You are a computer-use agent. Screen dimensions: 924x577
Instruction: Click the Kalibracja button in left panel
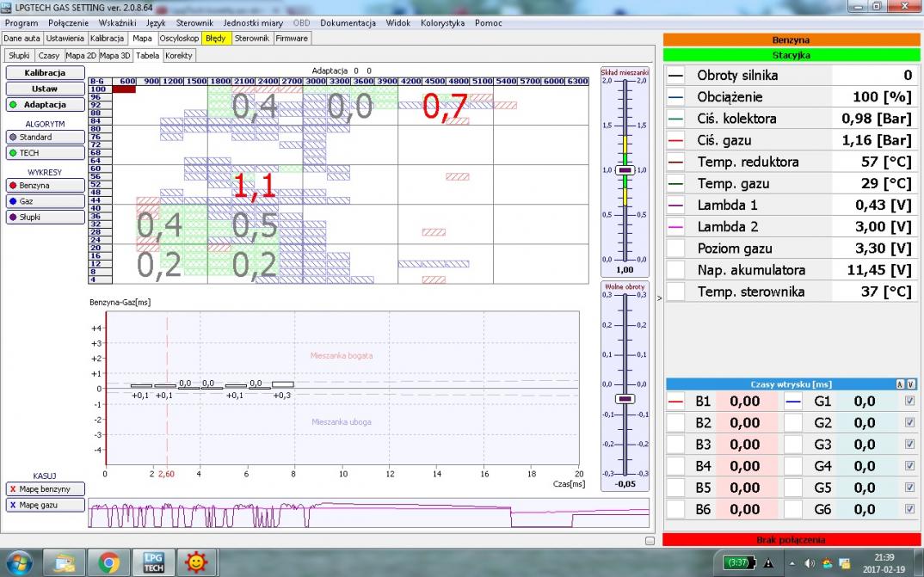pos(46,73)
